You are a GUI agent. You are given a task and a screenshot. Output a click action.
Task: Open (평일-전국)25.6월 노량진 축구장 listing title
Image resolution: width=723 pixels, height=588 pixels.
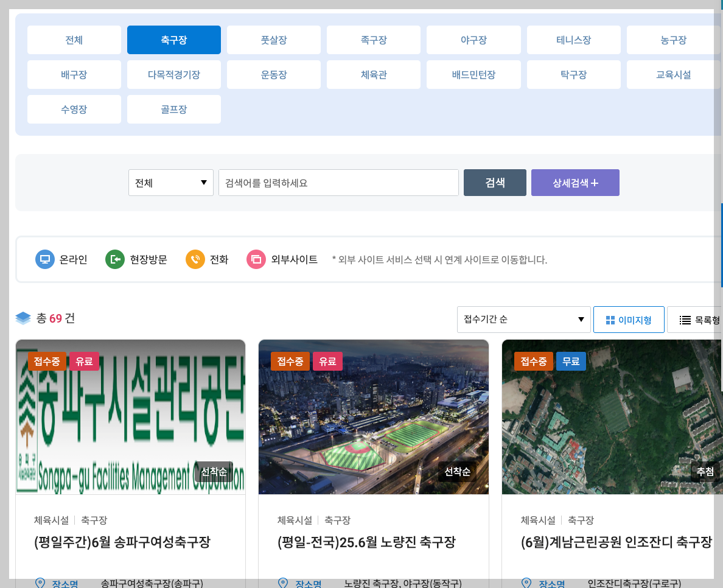pyautogui.click(x=366, y=542)
